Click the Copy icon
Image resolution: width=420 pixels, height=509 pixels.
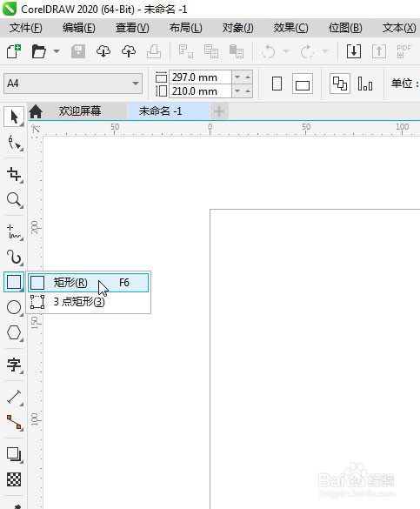click(x=211, y=51)
